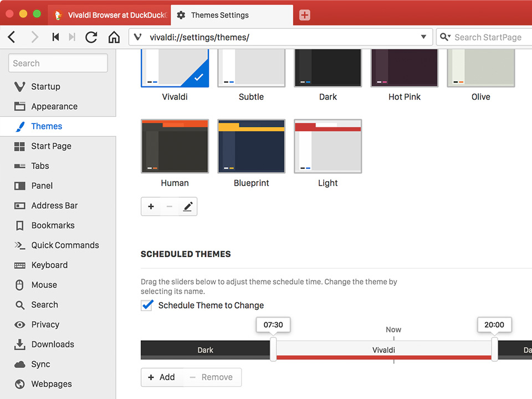Click Remove schedule button
Viewport: 532px width, 399px height.
click(212, 377)
